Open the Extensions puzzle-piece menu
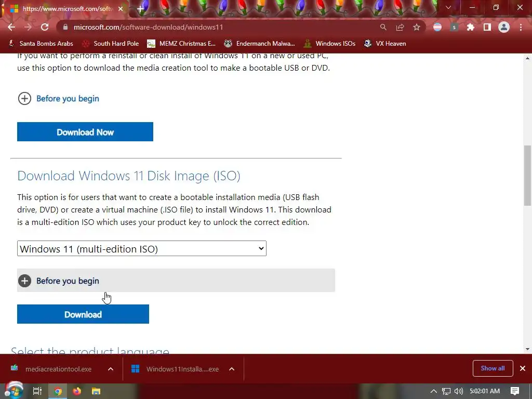The image size is (532, 399). [471, 27]
